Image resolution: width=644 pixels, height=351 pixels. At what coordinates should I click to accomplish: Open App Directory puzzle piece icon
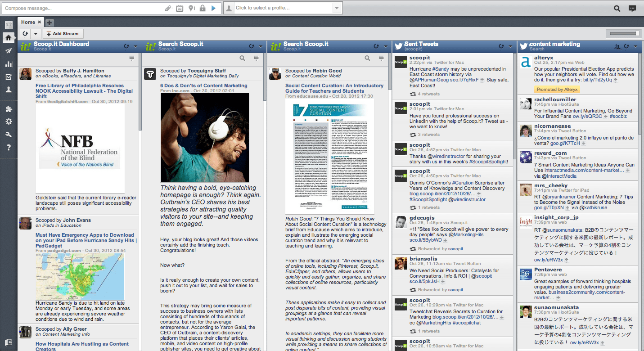tap(9, 109)
